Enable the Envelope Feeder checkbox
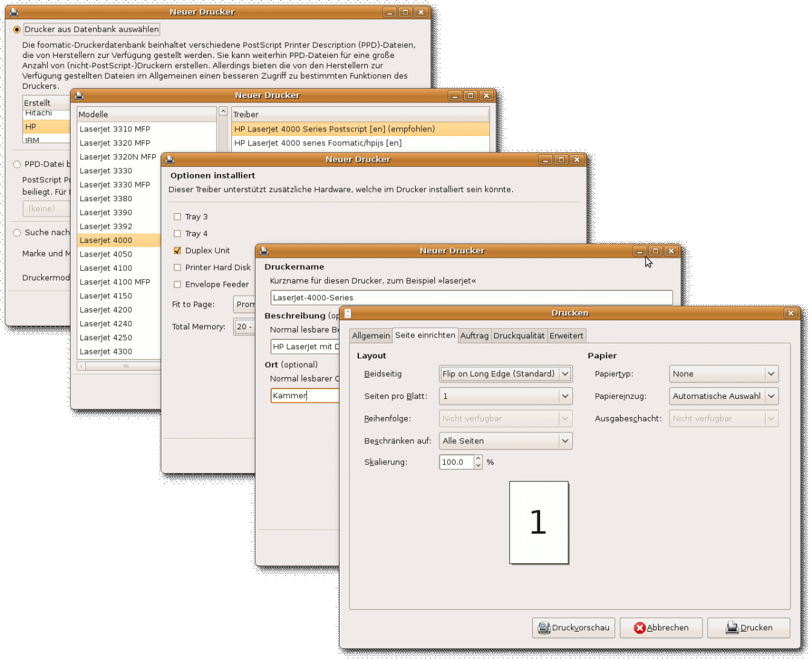 click(177, 284)
